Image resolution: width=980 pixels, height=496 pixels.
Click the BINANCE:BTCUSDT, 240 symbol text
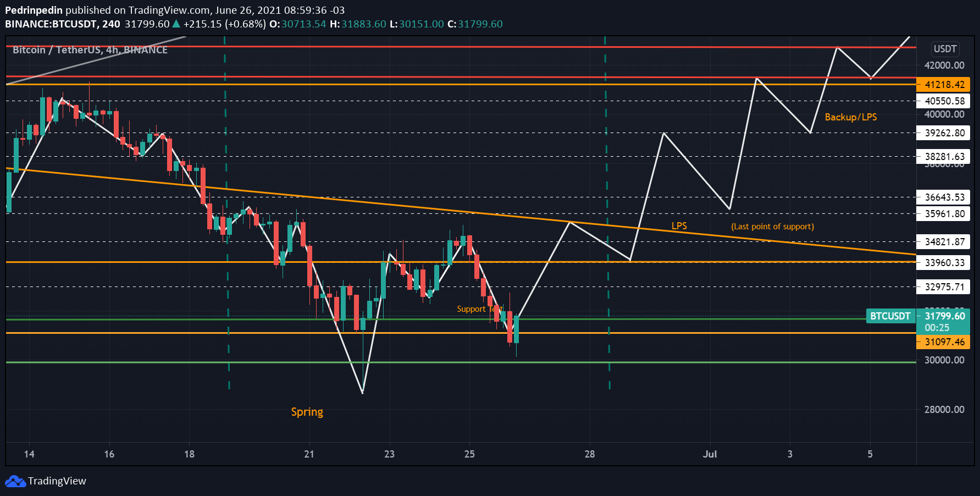[63, 24]
